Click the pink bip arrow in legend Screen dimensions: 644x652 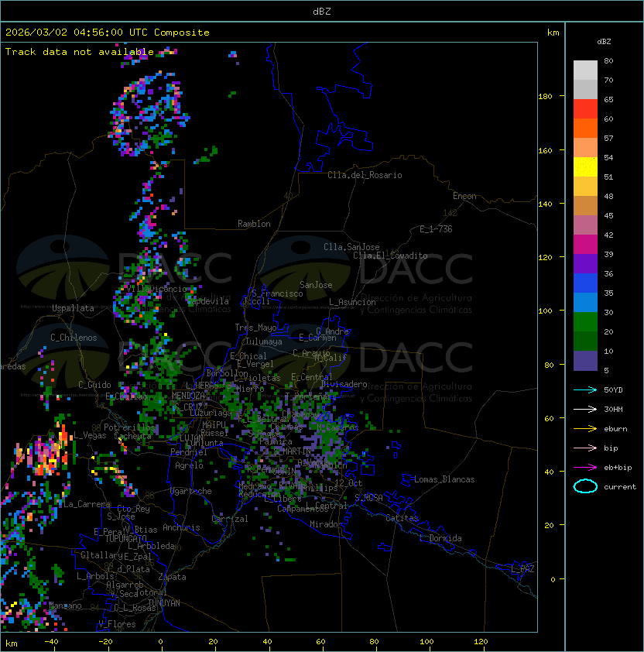pyautogui.click(x=585, y=448)
